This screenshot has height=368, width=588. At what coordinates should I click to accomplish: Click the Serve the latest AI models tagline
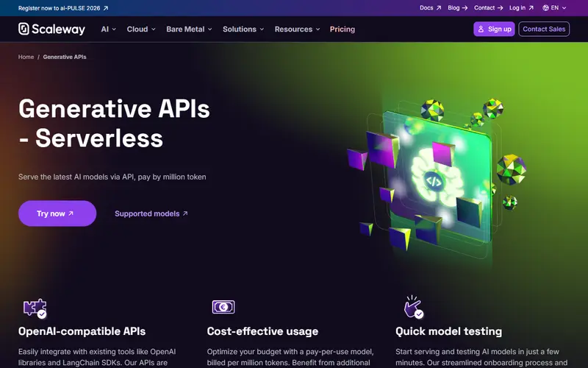(x=112, y=177)
